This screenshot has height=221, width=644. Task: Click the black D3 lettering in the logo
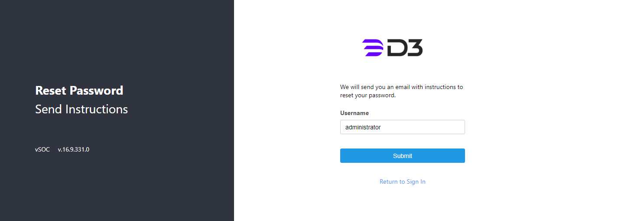pyautogui.click(x=404, y=48)
